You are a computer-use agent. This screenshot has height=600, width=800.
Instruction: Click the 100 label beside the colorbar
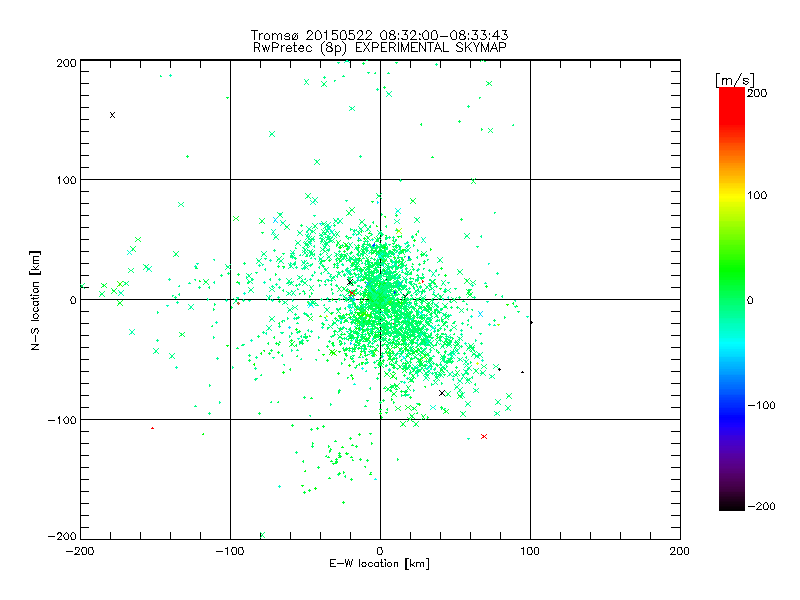(x=757, y=195)
